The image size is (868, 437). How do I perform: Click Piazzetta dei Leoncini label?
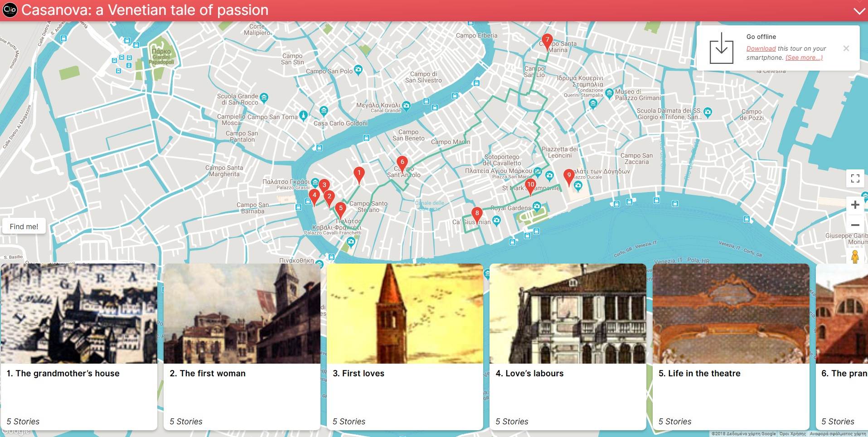coord(560,152)
